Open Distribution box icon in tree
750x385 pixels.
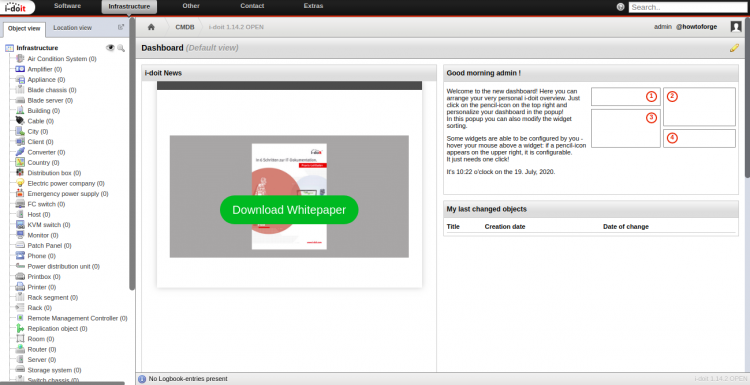point(20,173)
